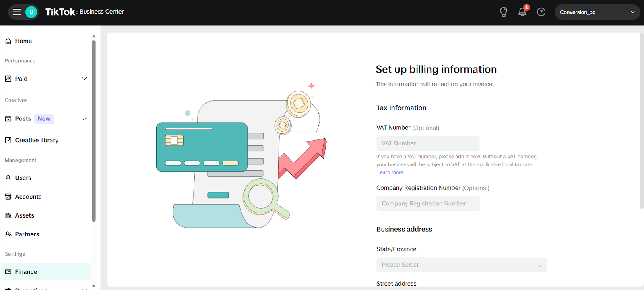Select Partners in sidebar
Viewport: 644px width, 290px height.
pos(27,234)
